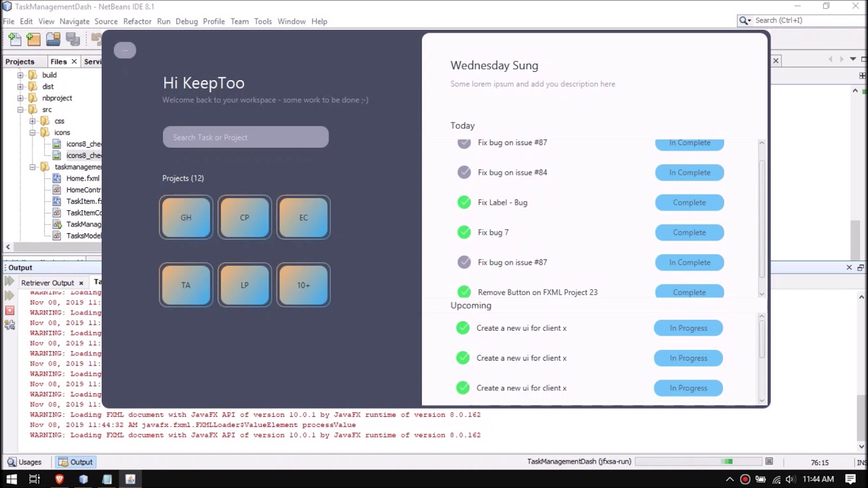Click the Complete button for Fix bug 7

tap(689, 232)
